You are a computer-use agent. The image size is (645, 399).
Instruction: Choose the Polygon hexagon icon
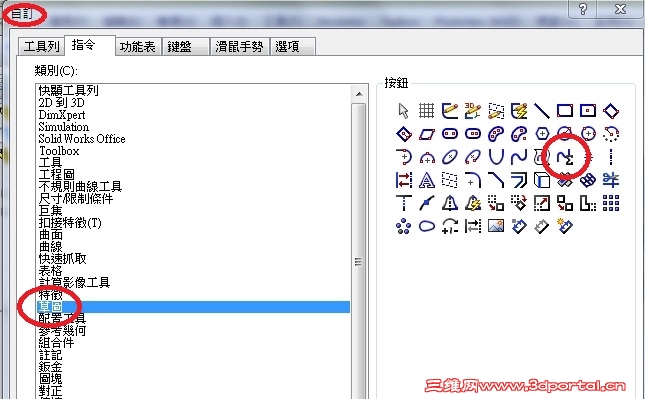[542, 134]
